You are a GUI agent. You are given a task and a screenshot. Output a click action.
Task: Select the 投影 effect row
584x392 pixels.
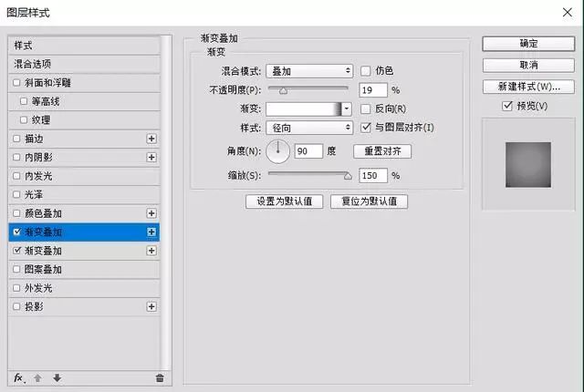pos(85,307)
